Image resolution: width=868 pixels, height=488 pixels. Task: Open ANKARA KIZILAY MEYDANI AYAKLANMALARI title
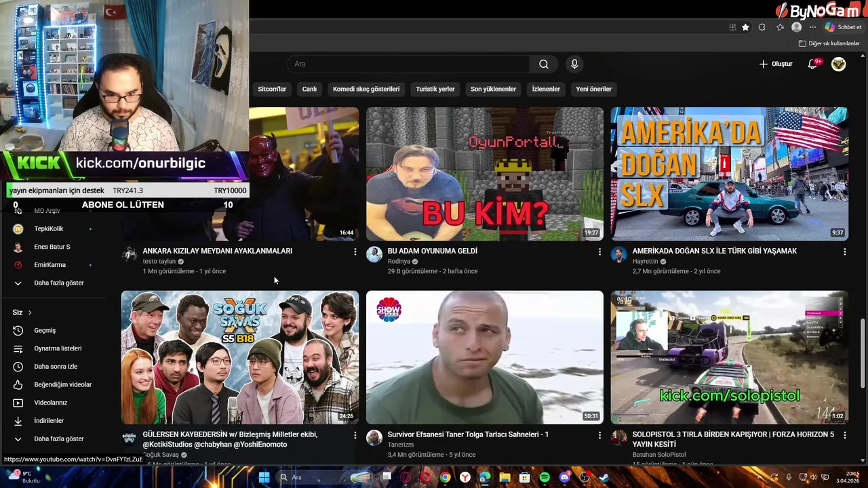click(x=218, y=251)
